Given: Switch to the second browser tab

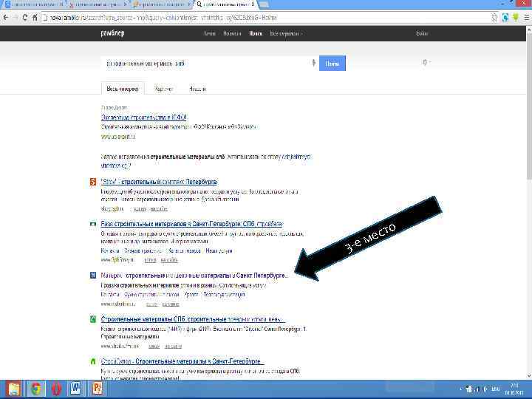Looking at the screenshot, I should (x=98, y=4).
